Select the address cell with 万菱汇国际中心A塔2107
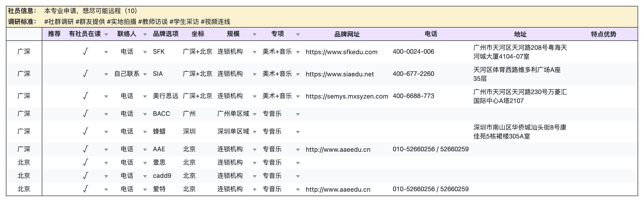Viewport: 644px width, 202px height. (520, 96)
